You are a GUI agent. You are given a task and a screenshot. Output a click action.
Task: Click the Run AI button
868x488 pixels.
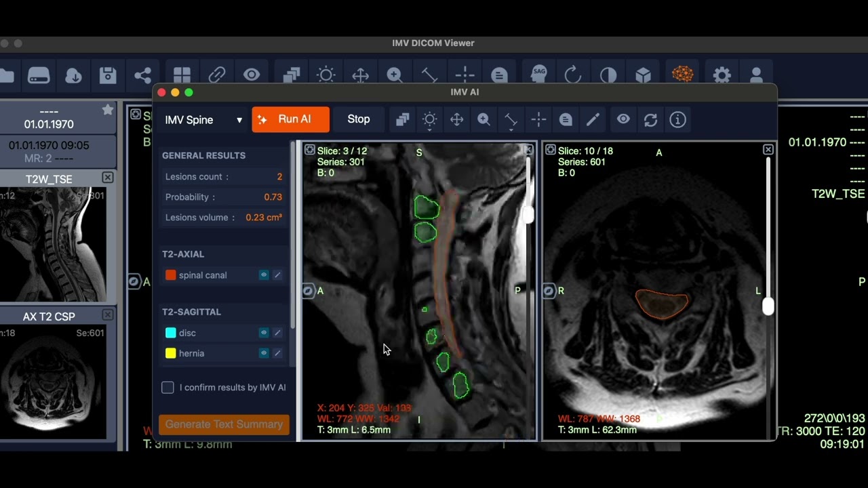(290, 119)
